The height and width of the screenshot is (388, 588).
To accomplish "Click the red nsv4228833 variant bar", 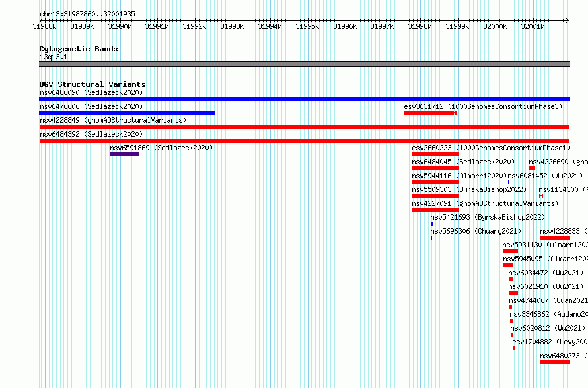I will 554,238.
